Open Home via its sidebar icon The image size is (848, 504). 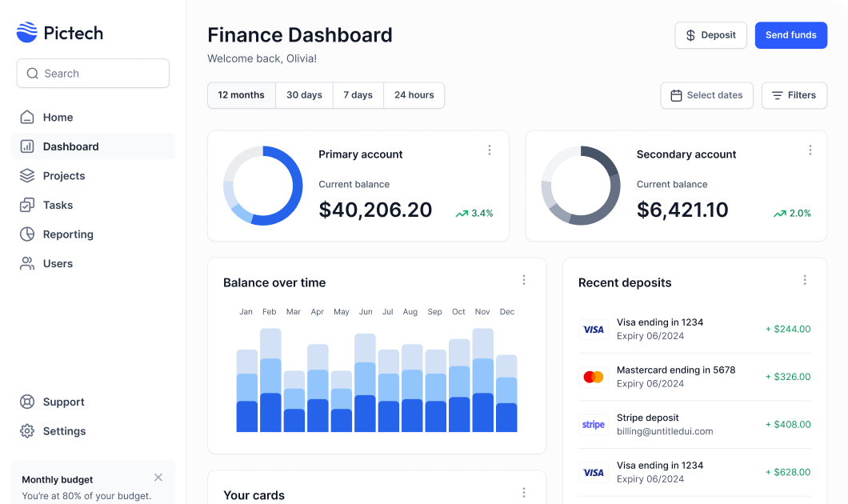click(27, 118)
